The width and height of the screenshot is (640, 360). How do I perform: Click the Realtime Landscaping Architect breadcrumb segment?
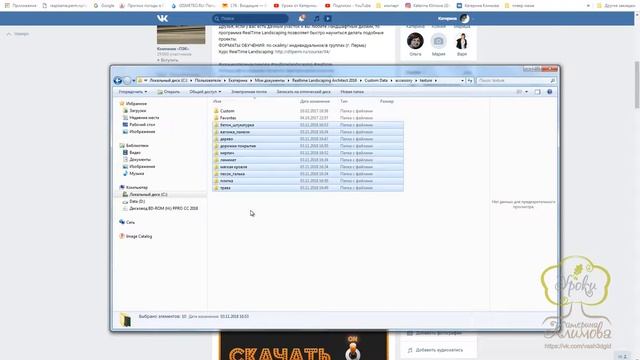pos(324,80)
